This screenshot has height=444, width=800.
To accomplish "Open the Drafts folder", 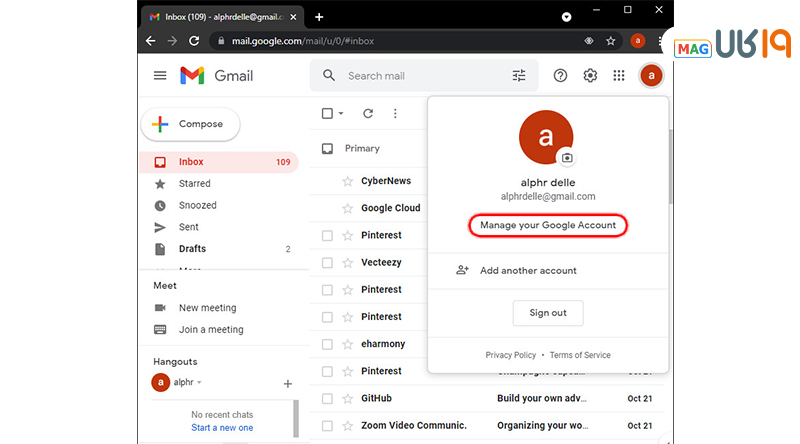I will pyautogui.click(x=219, y=249).
